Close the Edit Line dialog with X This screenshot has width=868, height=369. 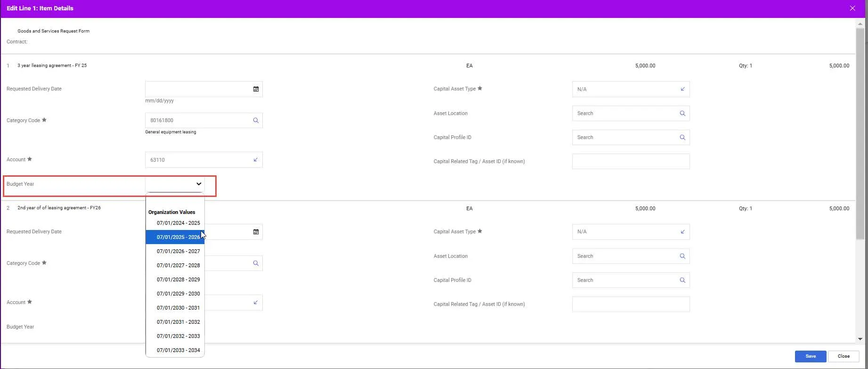[852, 8]
